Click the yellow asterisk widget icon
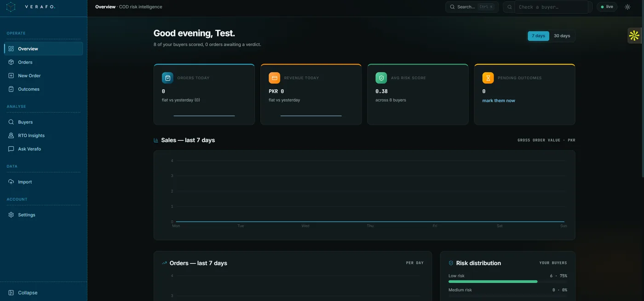The width and height of the screenshot is (644, 301). (634, 35)
